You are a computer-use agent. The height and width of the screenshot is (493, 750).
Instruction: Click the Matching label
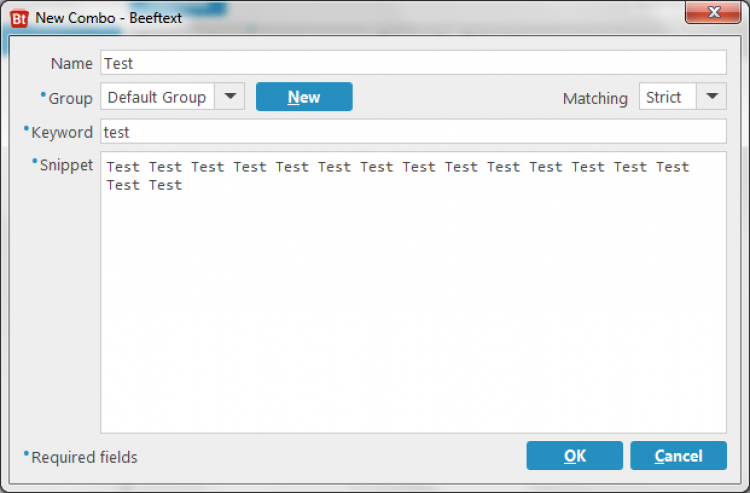coord(595,99)
